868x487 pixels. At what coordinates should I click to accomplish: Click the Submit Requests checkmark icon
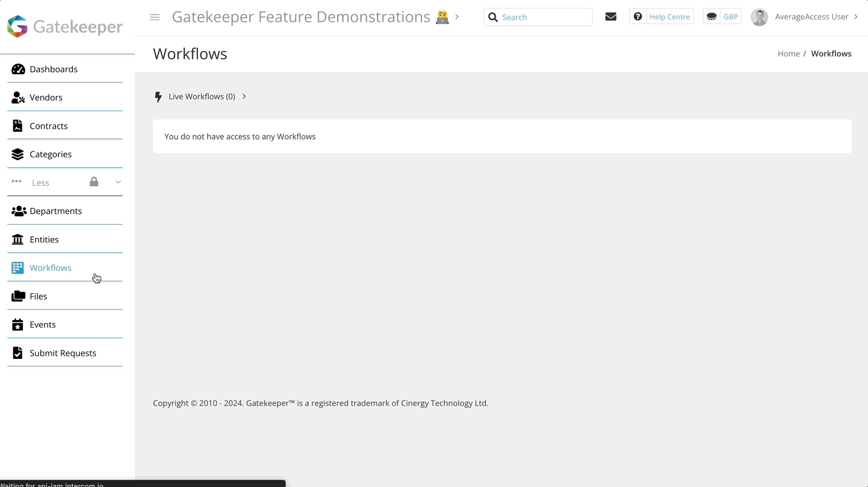click(18, 353)
